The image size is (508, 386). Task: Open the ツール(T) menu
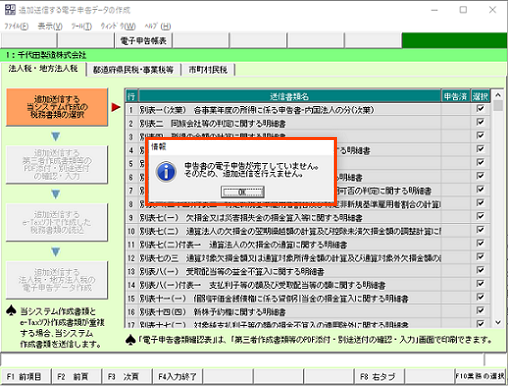click(82, 26)
